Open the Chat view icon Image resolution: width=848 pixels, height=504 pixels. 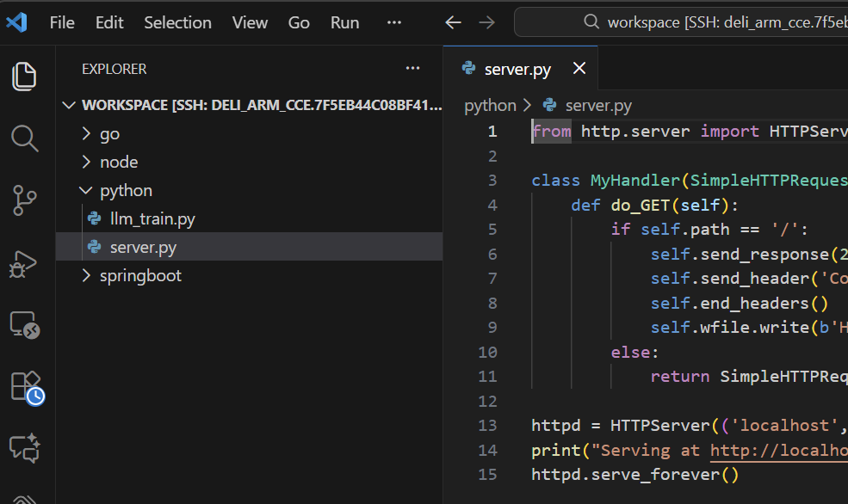click(x=25, y=447)
